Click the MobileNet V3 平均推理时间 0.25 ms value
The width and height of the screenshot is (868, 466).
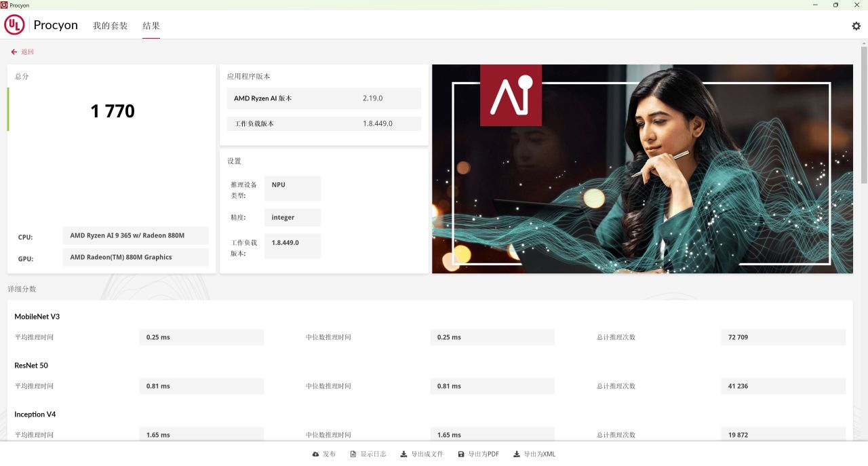201,337
